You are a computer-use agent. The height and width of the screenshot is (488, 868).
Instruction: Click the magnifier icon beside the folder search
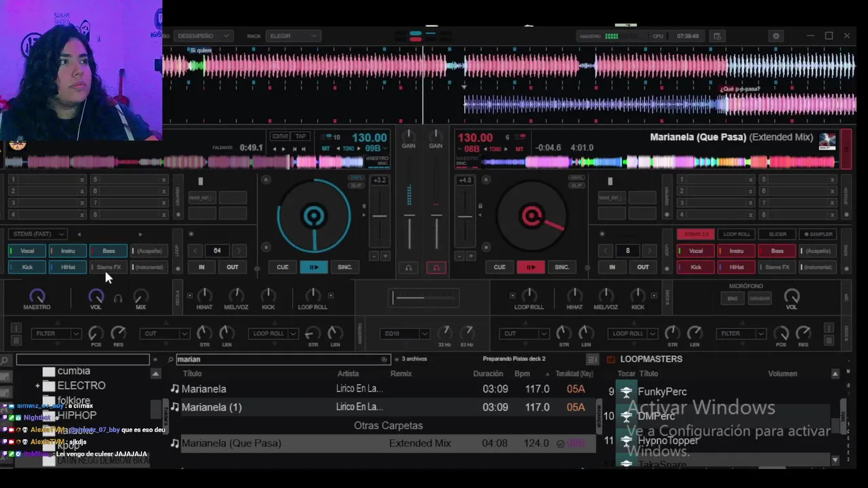point(5,360)
